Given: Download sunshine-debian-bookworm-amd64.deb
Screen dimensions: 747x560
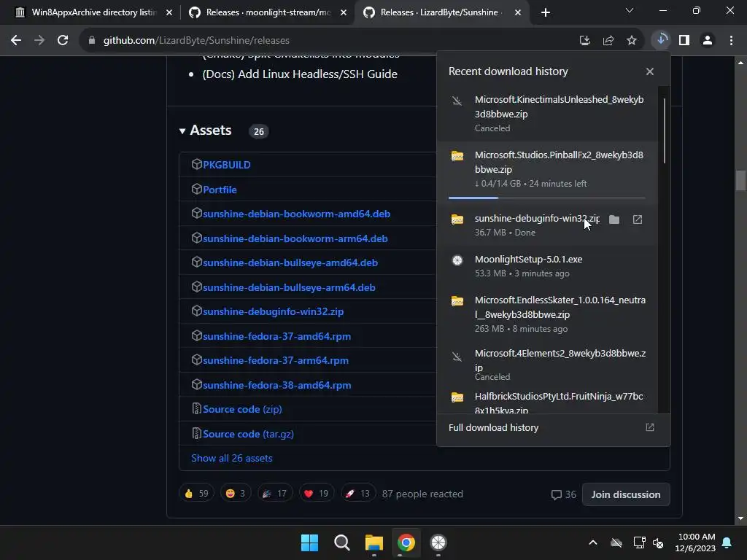Looking at the screenshot, I should [x=296, y=214].
